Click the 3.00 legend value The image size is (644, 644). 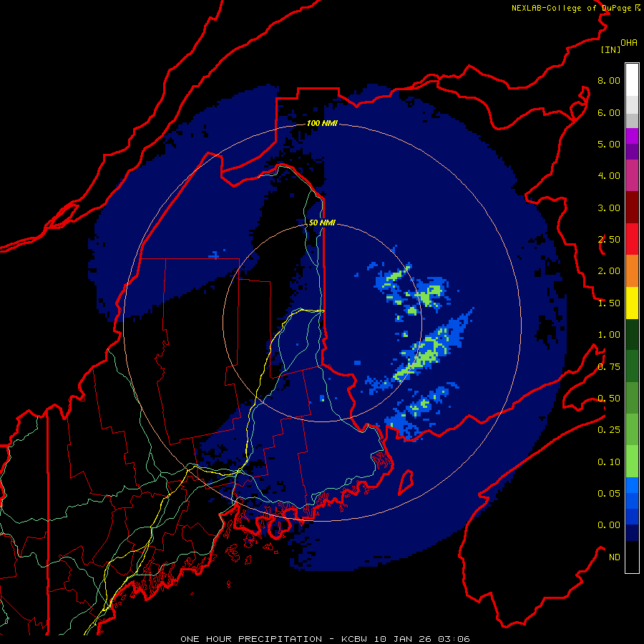pos(609,208)
